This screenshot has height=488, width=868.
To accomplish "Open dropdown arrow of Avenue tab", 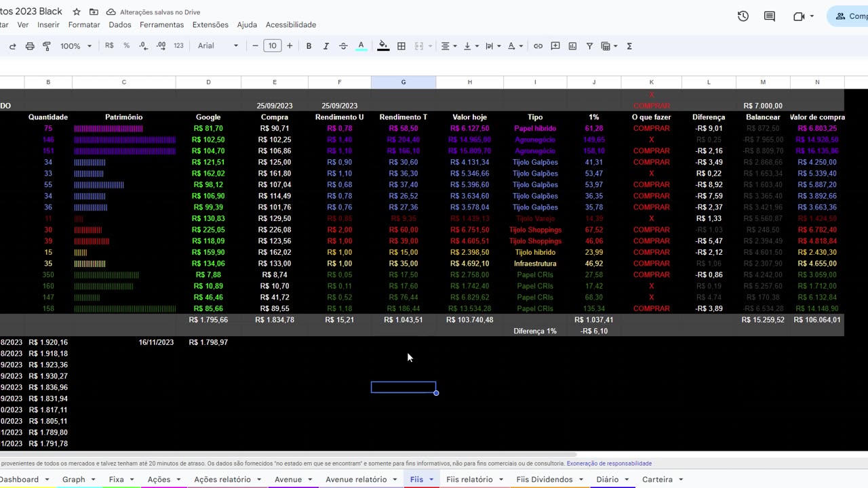I will click(x=310, y=479).
